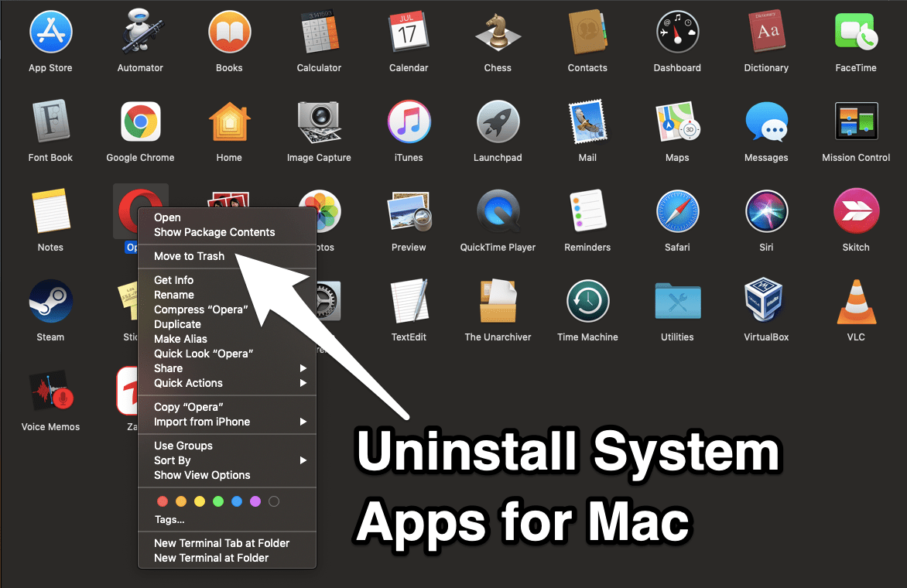Select the Launchpad rocket icon
This screenshot has width=907, height=588.
click(498, 121)
